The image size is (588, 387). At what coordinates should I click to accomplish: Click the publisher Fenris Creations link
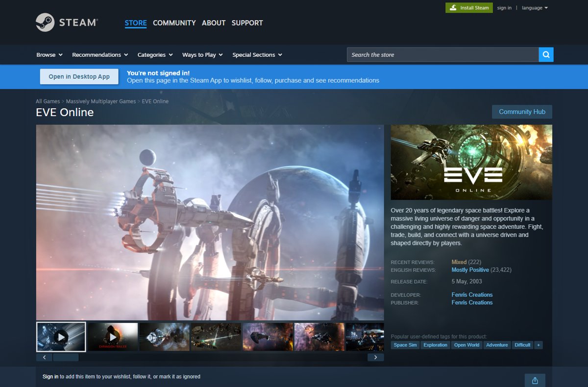pyautogui.click(x=472, y=303)
